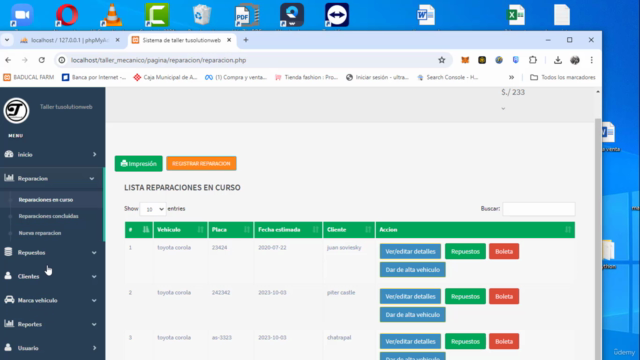Go back using the browser back arrow
Image resolution: width=640 pixels, height=360 pixels.
[x=8, y=60]
